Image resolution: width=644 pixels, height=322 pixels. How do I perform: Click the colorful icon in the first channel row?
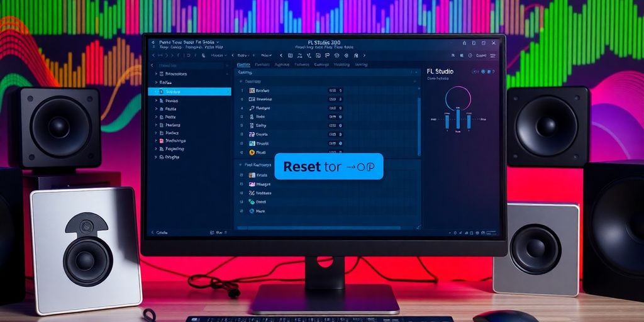tap(252, 91)
